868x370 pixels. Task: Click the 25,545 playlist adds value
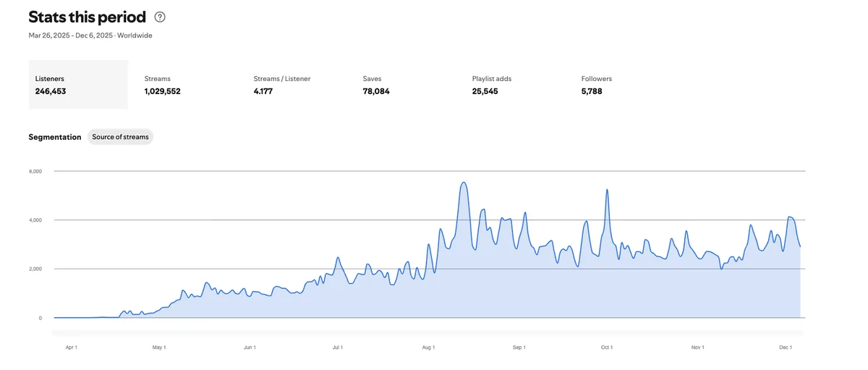(x=485, y=91)
